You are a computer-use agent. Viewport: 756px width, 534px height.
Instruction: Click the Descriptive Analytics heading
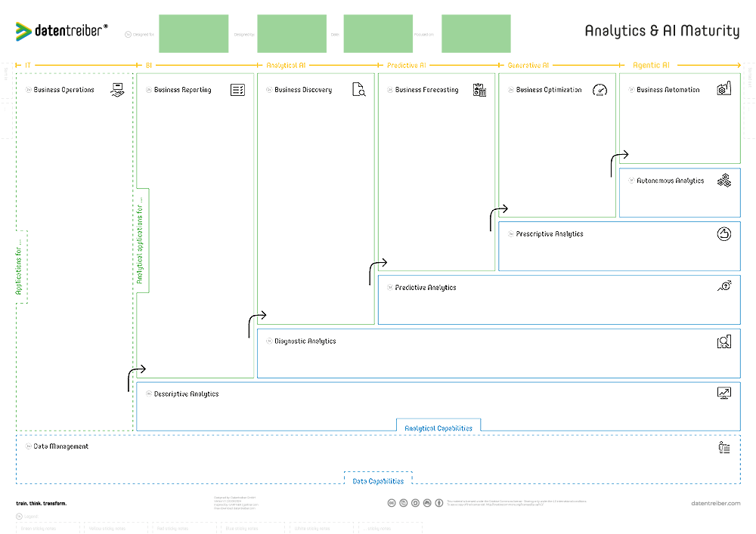(186, 394)
